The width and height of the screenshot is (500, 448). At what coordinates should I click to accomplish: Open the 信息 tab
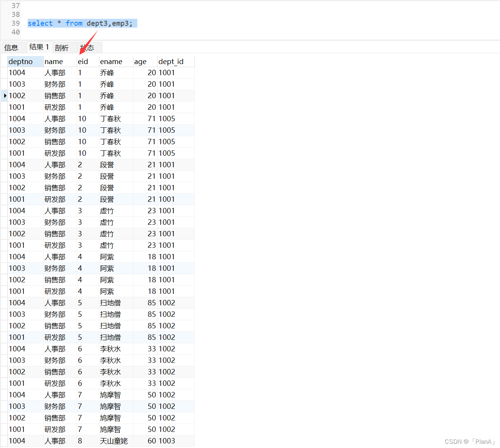12,48
